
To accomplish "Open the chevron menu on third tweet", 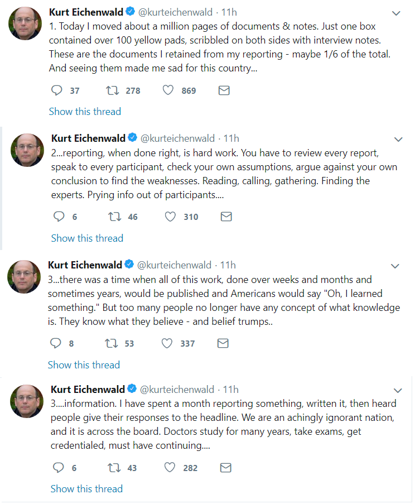I will pos(395,266).
